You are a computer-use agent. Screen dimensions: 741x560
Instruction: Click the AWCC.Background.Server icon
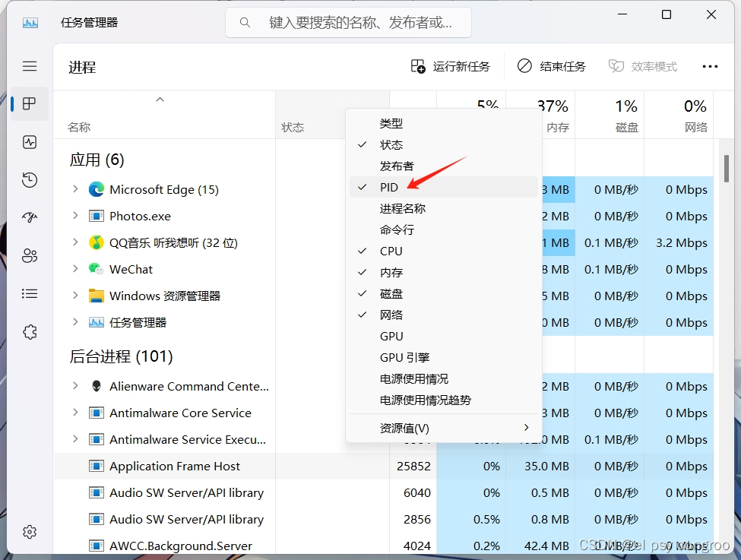pyautogui.click(x=97, y=546)
